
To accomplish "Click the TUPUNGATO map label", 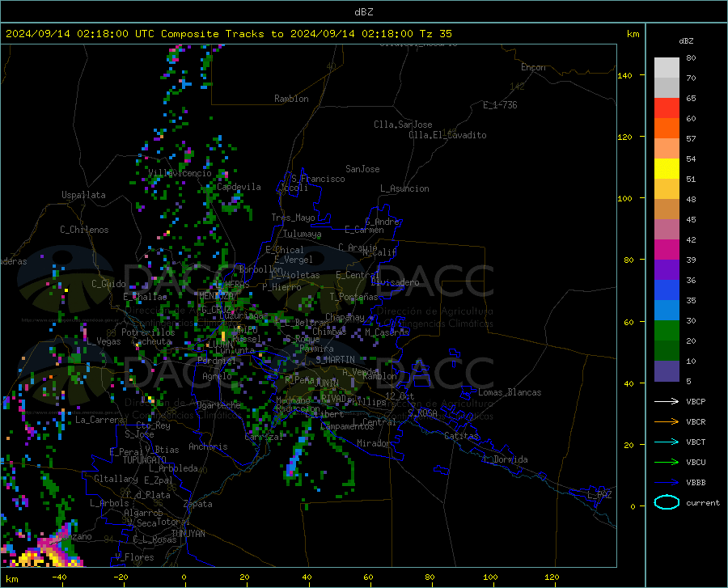I will point(145,460).
